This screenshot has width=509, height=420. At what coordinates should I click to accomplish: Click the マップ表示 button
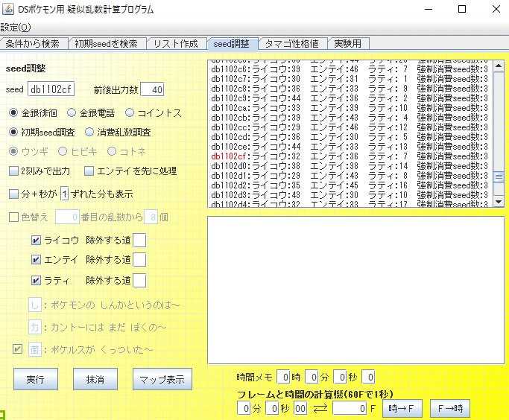(x=162, y=379)
